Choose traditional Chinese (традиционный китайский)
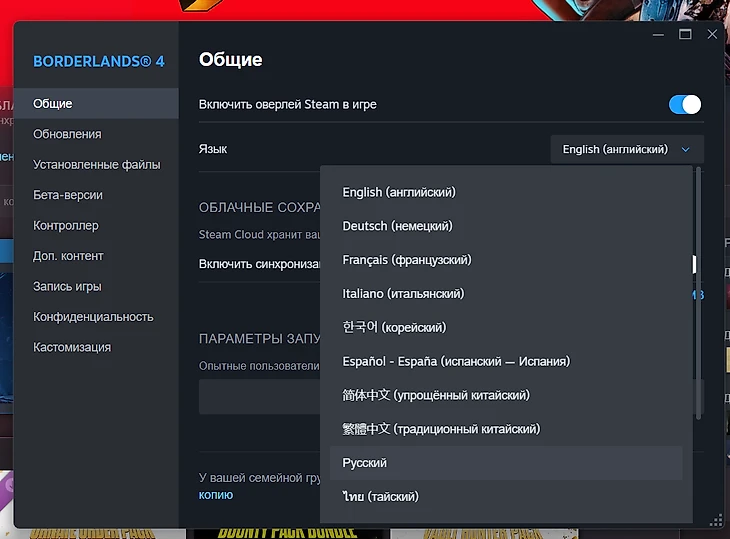Image resolution: width=730 pixels, height=539 pixels. click(441, 429)
